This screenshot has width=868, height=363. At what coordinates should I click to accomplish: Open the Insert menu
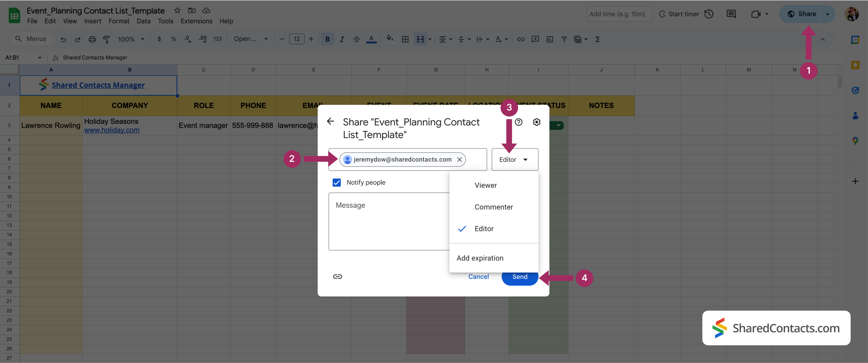tap(93, 21)
